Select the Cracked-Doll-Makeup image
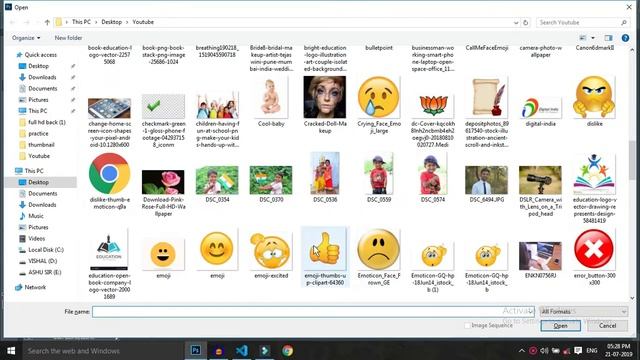This screenshot has height=360, width=640. [x=325, y=105]
